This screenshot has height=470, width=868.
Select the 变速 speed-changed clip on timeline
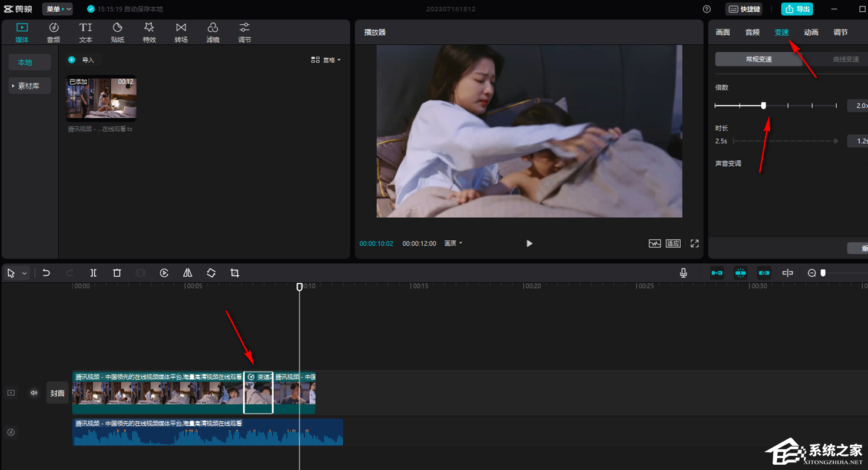[259, 392]
